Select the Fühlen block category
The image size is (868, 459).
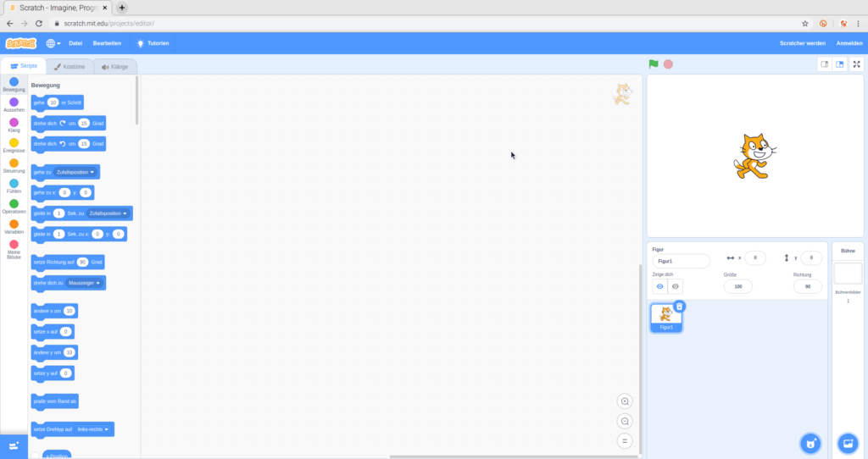point(14,186)
